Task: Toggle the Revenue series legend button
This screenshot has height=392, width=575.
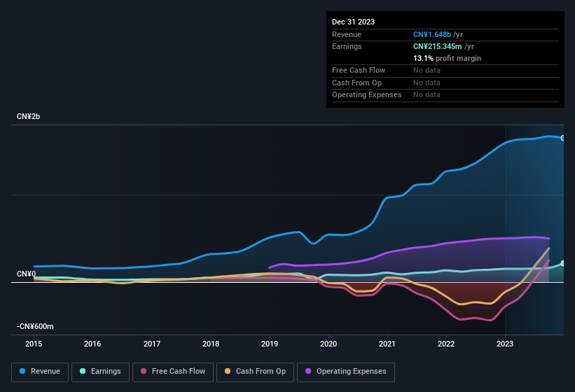Action: point(40,372)
